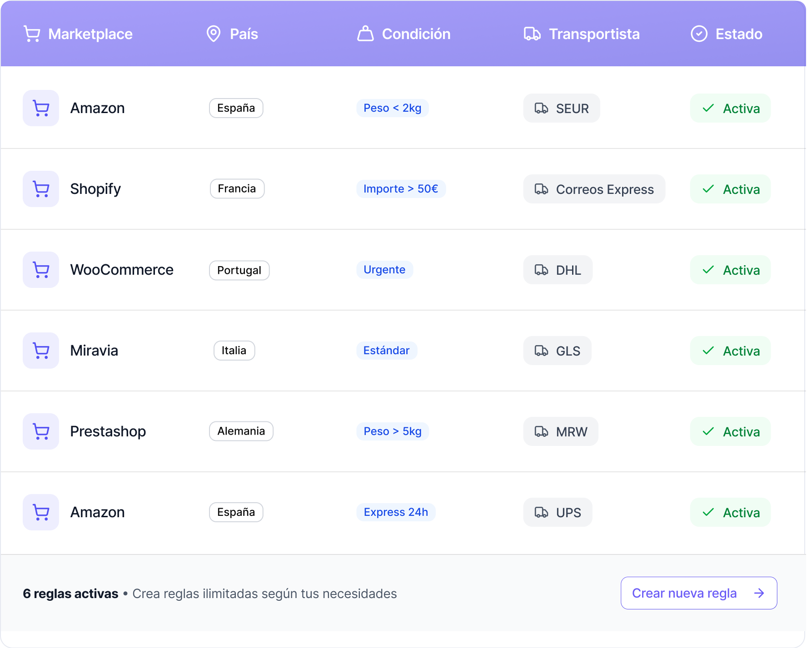Click the truck icon in the DHL chip
The height and width of the screenshot is (648, 812).
click(541, 270)
